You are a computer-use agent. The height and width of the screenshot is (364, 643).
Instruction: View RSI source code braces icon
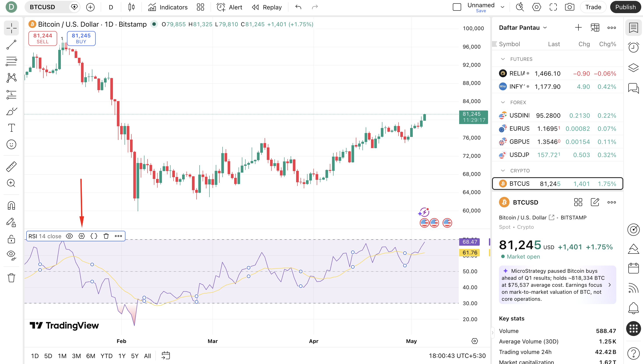point(94,236)
